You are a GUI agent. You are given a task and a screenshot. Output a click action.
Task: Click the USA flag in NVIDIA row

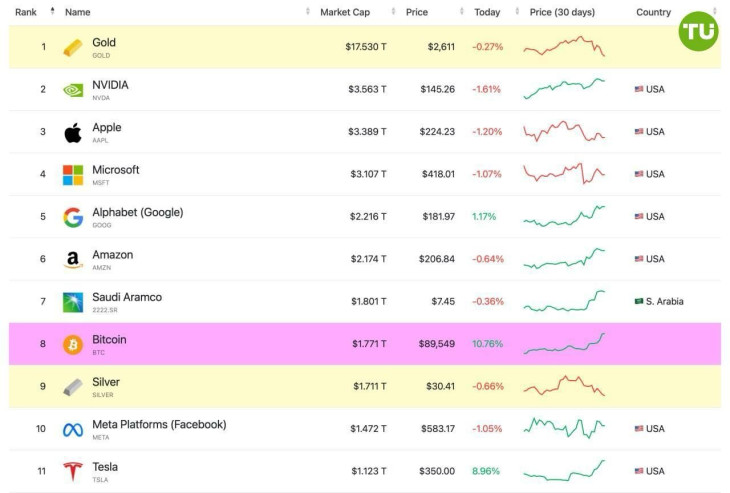(x=639, y=89)
